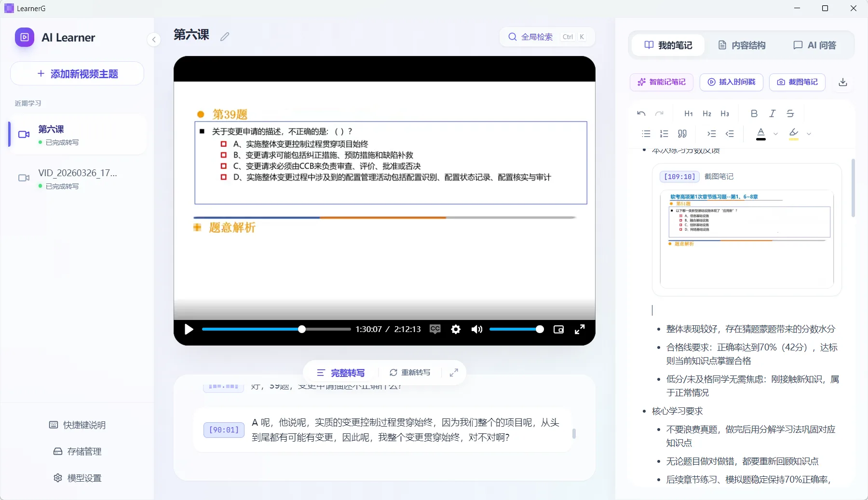Insert numbered list

tap(664, 134)
